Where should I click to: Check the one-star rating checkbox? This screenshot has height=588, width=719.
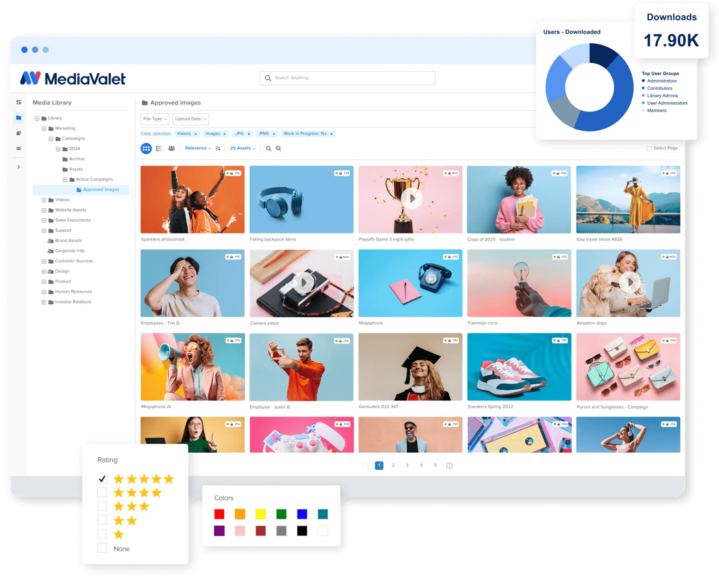(x=102, y=534)
